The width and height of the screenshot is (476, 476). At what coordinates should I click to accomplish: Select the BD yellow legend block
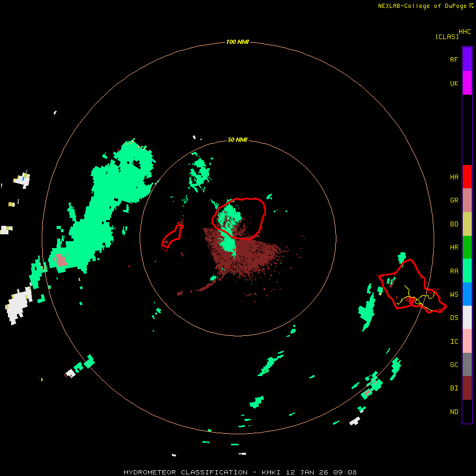(467, 224)
